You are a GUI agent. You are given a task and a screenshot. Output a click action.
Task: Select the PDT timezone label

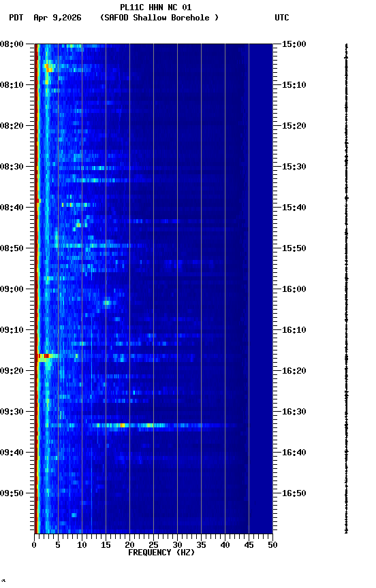(x=16, y=18)
